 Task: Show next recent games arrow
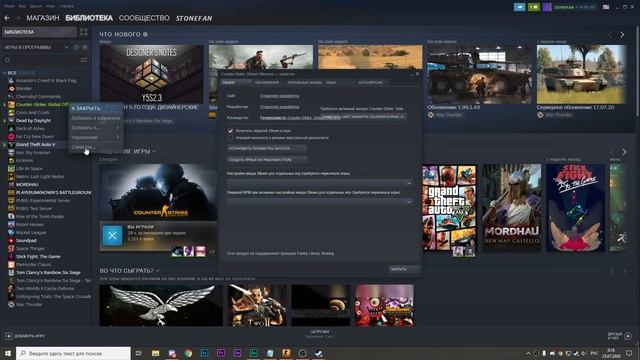coord(624,152)
